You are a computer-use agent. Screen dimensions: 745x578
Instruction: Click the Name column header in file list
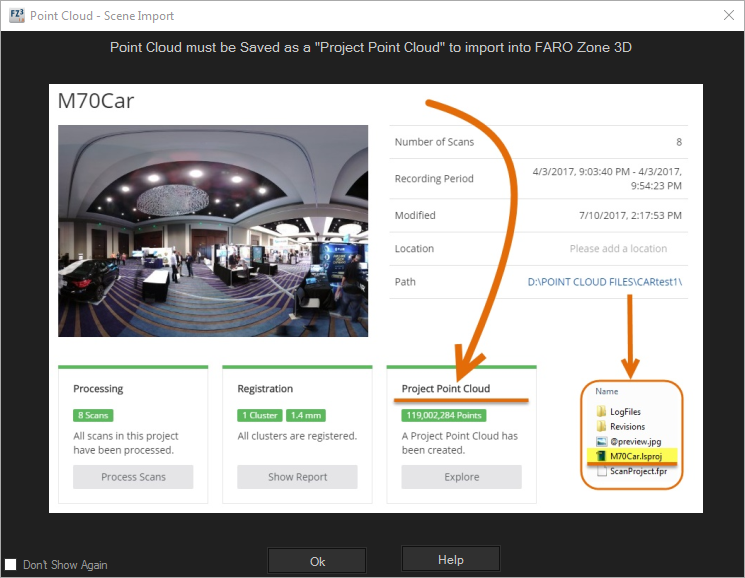pyautogui.click(x=607, y=391)
